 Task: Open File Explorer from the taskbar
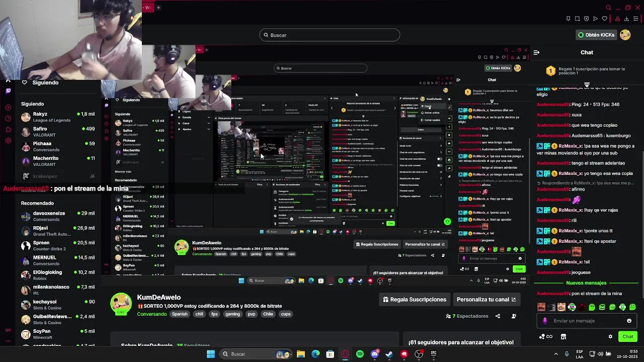(300, 354)
